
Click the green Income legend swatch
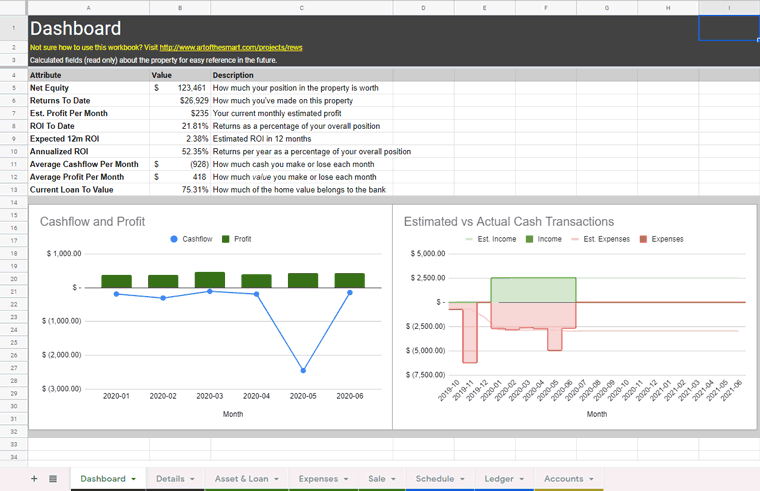529,239
